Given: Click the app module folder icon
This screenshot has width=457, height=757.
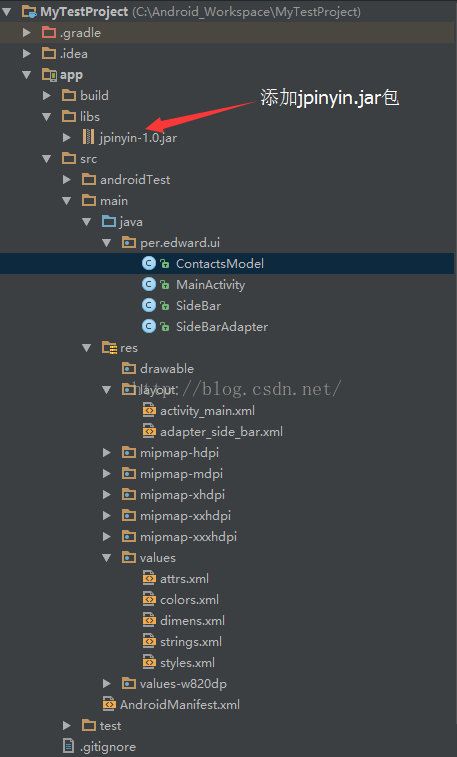Looking at the screenshot, I should (x=49, y=75).
